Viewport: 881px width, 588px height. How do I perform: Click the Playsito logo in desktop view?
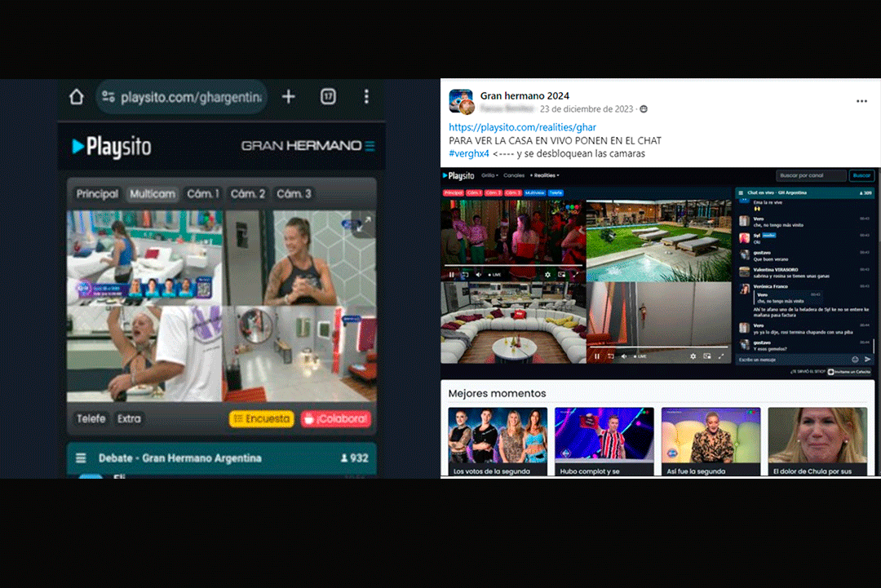point(458,176)
